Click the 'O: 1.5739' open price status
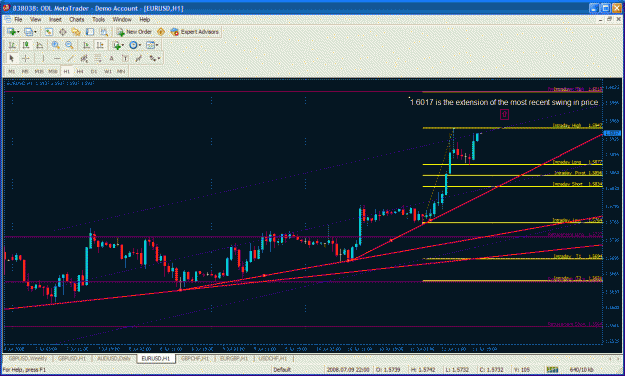 coord(387,370)
